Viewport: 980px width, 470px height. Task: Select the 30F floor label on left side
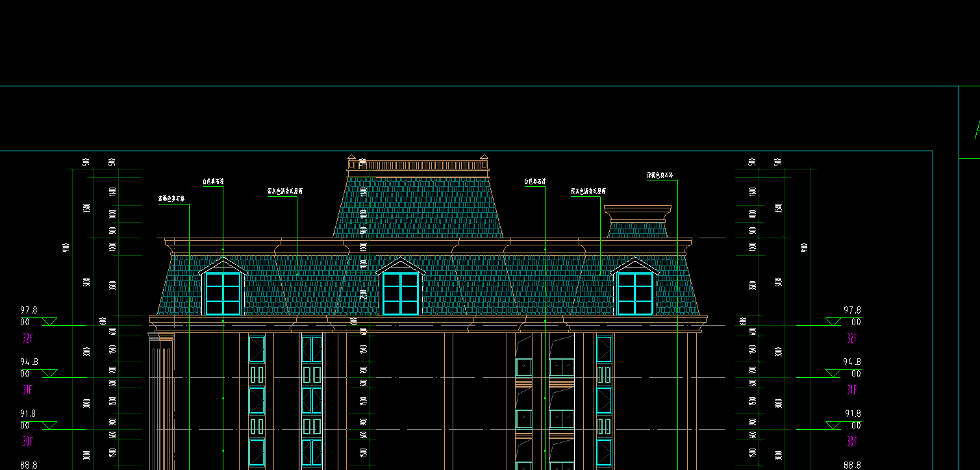coord(27,441)
